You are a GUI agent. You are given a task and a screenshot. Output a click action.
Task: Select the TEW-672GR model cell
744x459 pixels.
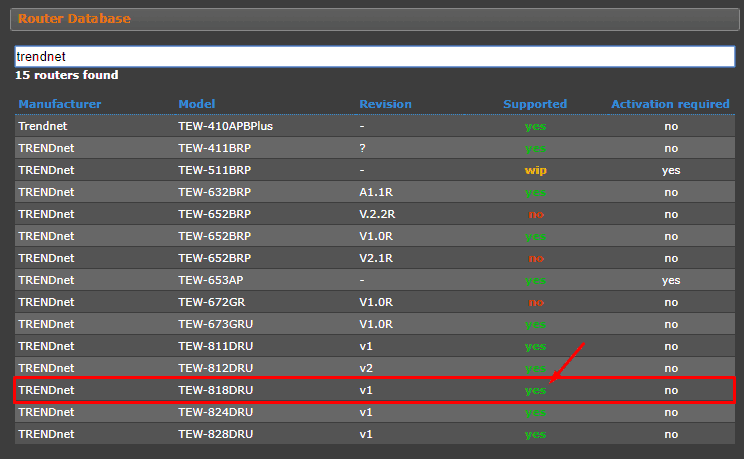(212, 302)
